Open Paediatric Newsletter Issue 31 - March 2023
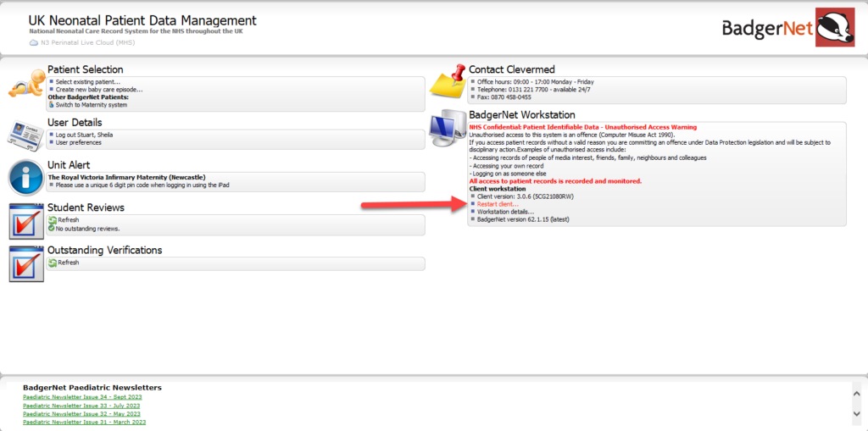This screenshot has width=868, height=431. 85,423
